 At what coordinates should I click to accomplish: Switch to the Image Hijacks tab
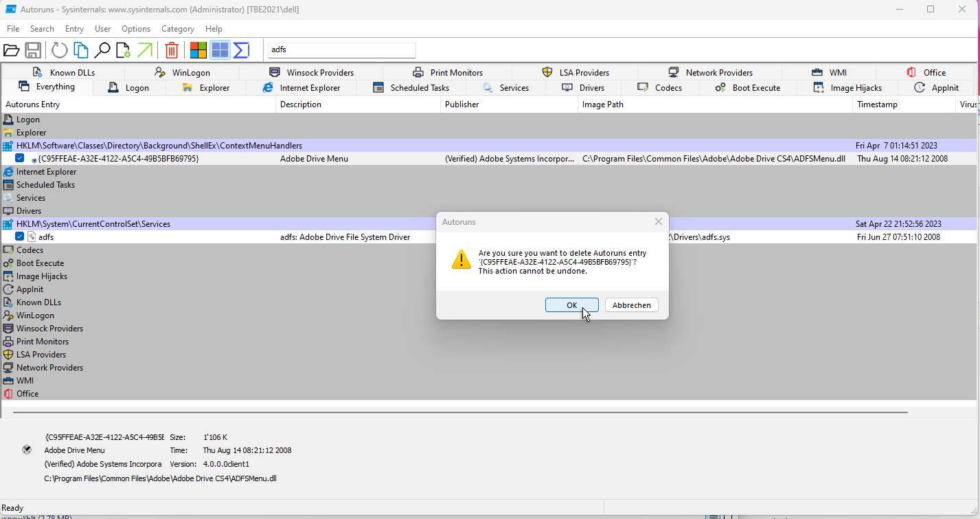847,87
